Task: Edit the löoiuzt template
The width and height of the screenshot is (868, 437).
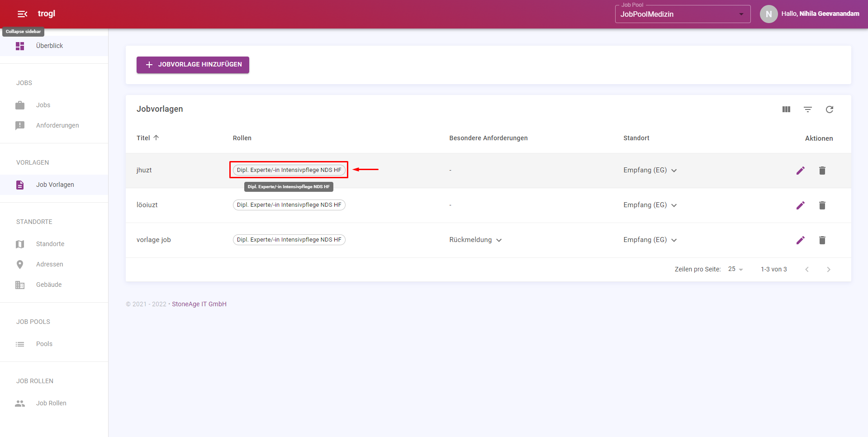Action: (x=801, y=205)
